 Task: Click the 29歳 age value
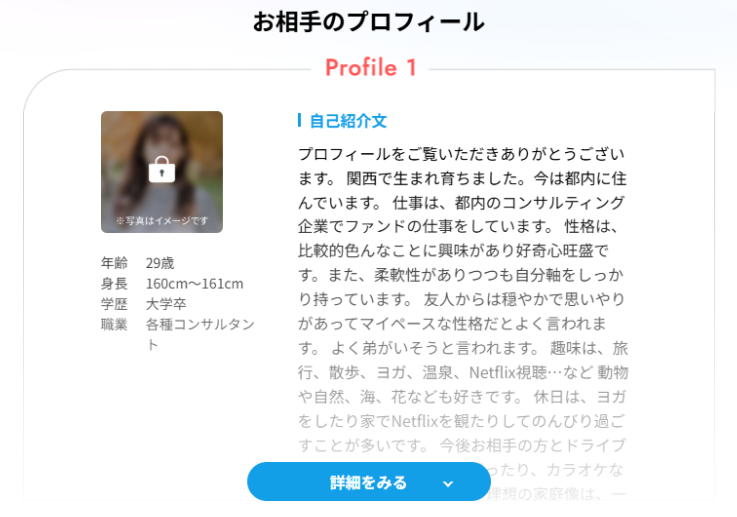160,263
